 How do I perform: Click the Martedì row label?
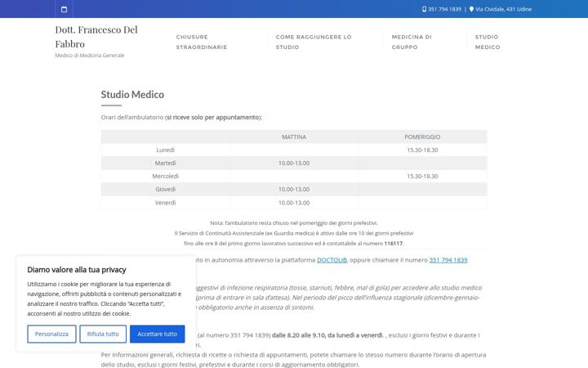(165, 163)
